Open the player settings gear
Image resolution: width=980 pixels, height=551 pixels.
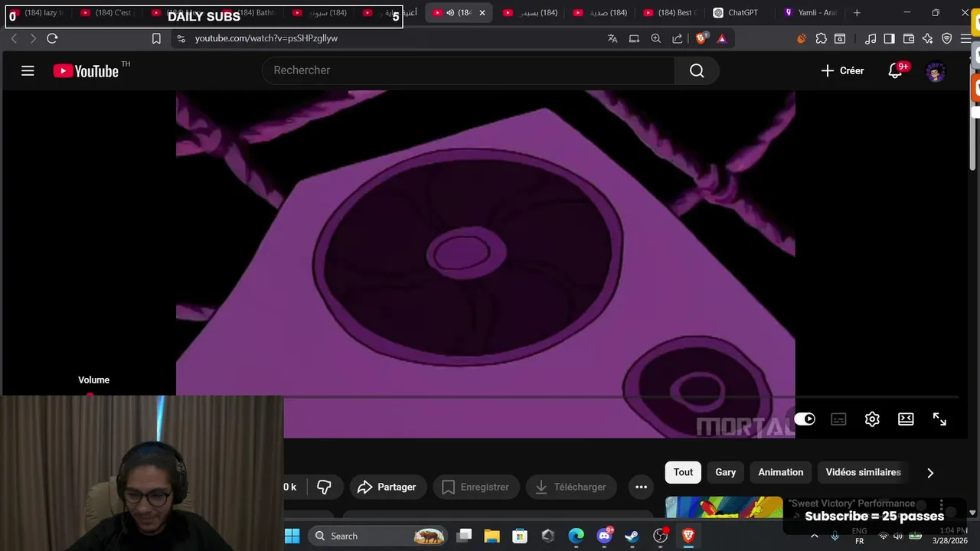pos(872,419)
